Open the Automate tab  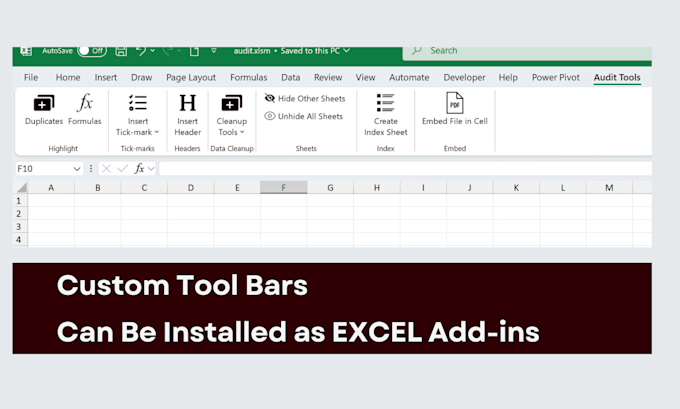pos(409,77)
